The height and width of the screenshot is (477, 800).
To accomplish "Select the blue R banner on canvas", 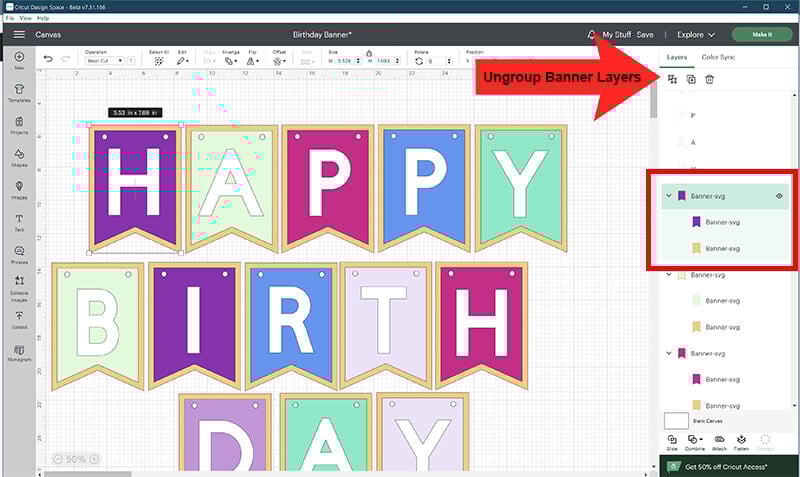I will coord(291,325).
